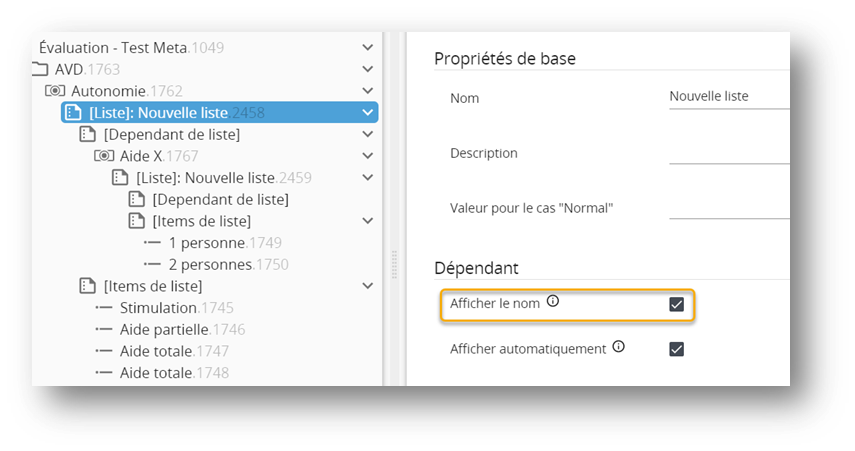Collapse the Autonomie chevron
This screenshot has width=855, height=451.
click(368, 91)
